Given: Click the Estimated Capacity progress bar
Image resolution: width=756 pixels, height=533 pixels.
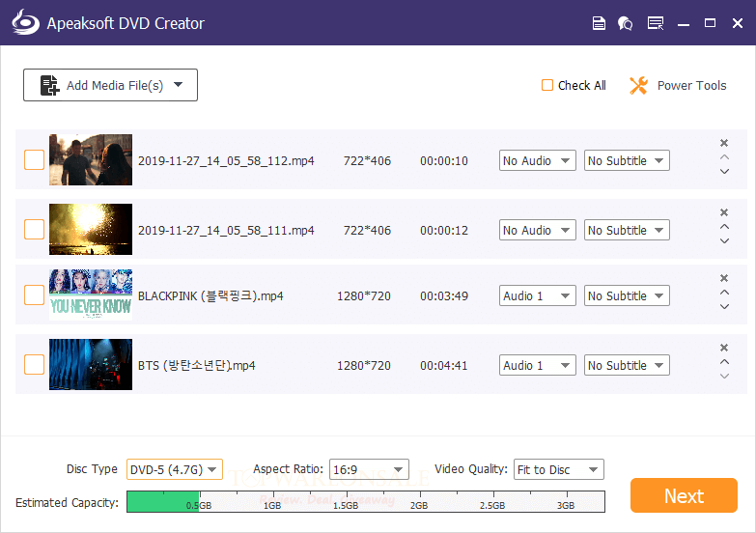Looking at the screenshot, I should tap(366, 502).
